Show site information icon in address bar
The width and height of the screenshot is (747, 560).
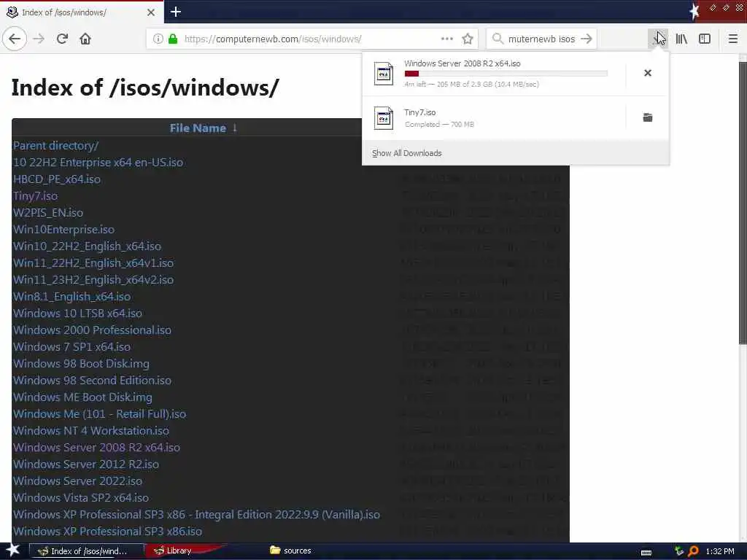[158, 39]
